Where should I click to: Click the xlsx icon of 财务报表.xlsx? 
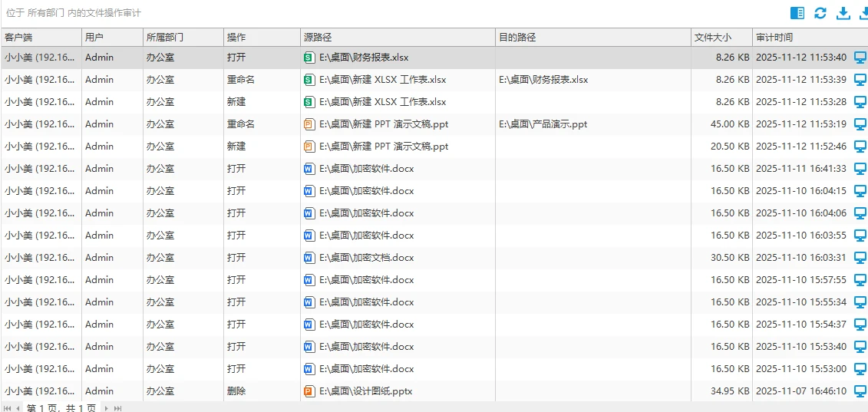point(309,57)
